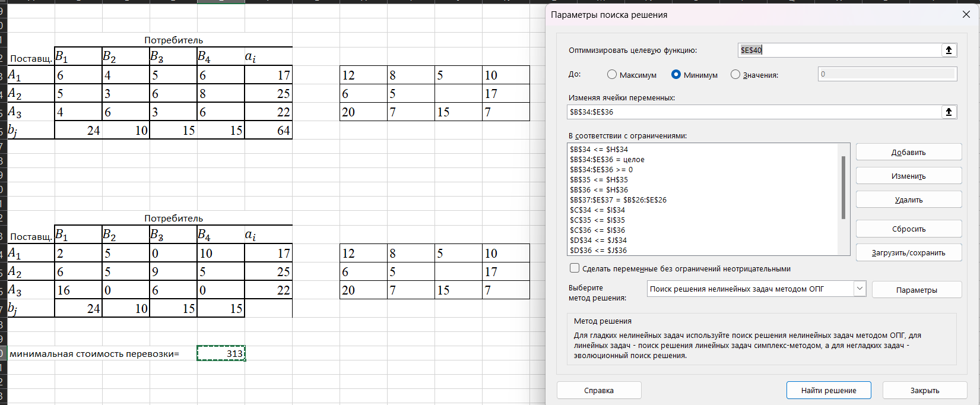Click the Закрыть button
Image resolution: width=980 pixels, height=405 pixels.
pyautogui.click(x=925, y=390)
